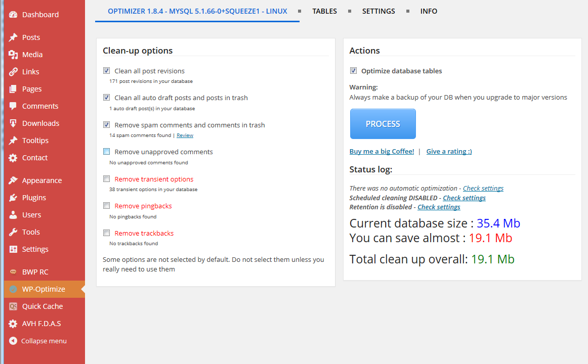Click the red 'Remove transient options' label
This screenshot has width=588, height=364.
154,179
